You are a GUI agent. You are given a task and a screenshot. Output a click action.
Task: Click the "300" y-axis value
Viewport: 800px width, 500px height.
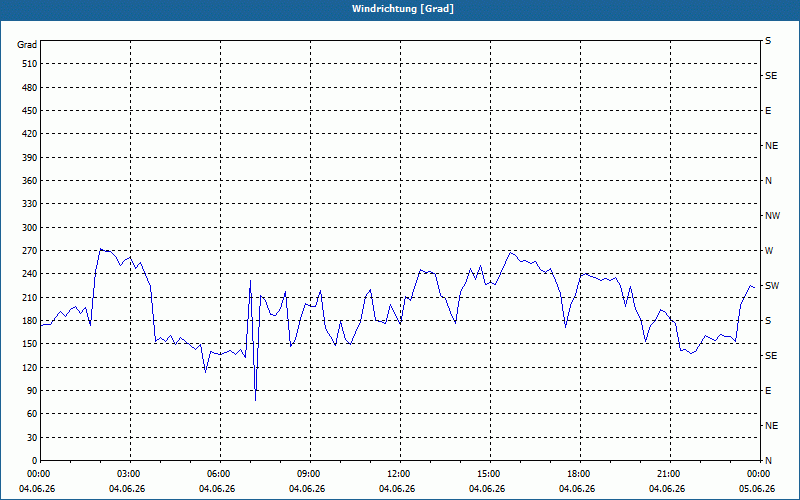click(x=30, y=227)
